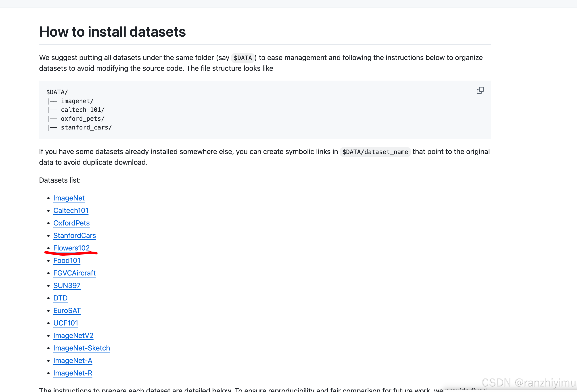
Task: Click the "How to install datasets" heading
Action: (112, 32)
